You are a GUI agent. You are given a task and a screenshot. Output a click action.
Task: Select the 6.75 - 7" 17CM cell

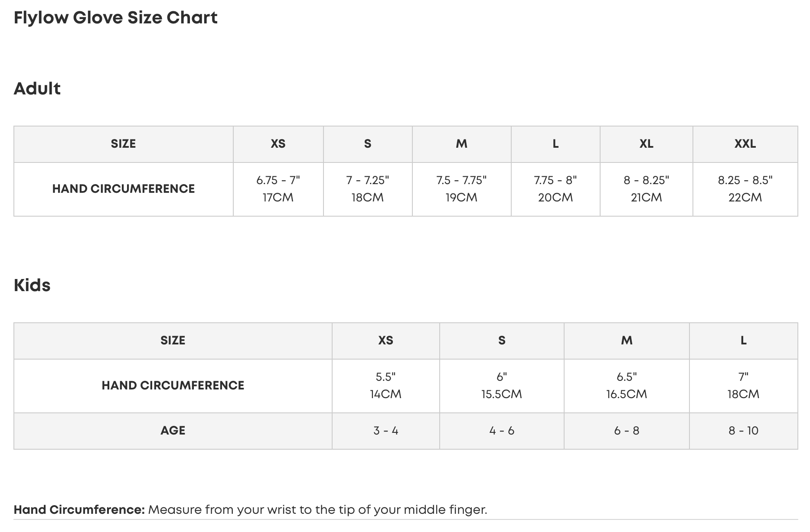pyautogui.click(x=278, y=189)
